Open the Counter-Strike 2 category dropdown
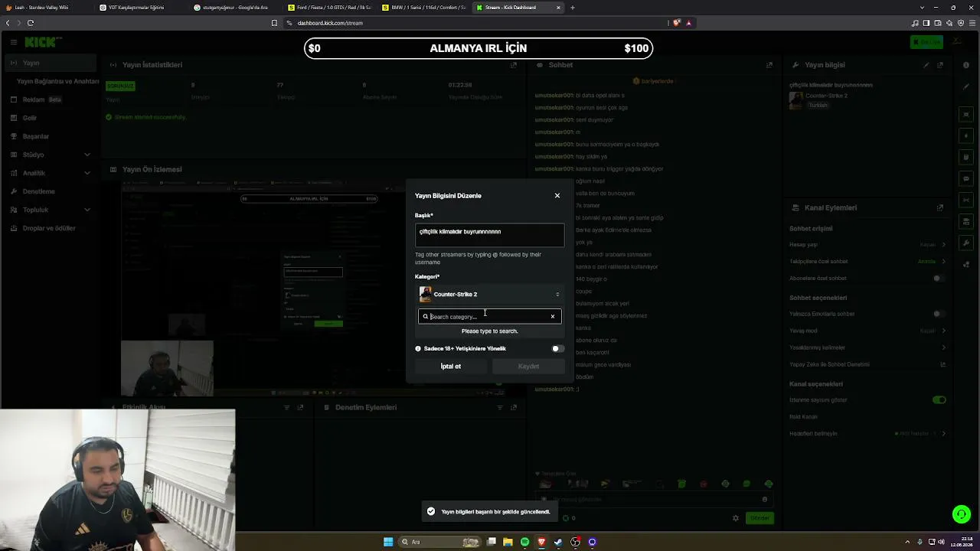Image resolution: width=980 pixels, height=551 pixels. click(489, 294)
